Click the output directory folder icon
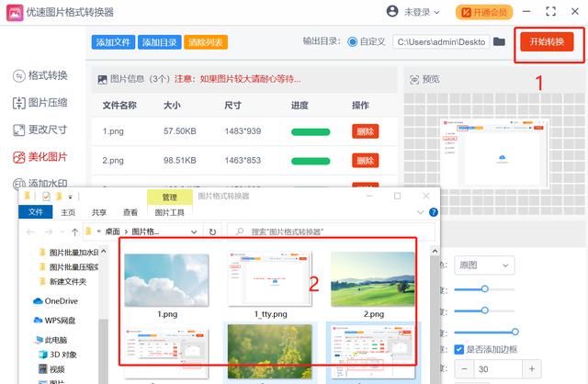The width and height of the screenshot is (588, 384). (x=499, y=41)
